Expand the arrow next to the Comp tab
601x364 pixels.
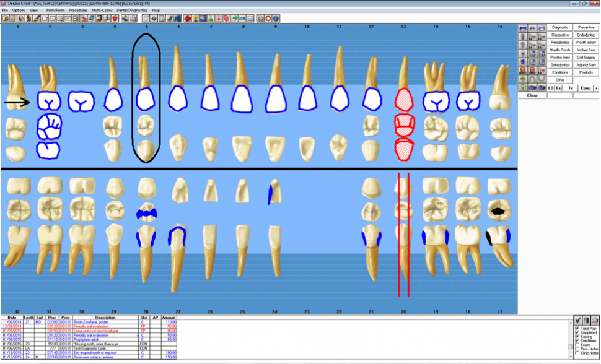[596, 88]
